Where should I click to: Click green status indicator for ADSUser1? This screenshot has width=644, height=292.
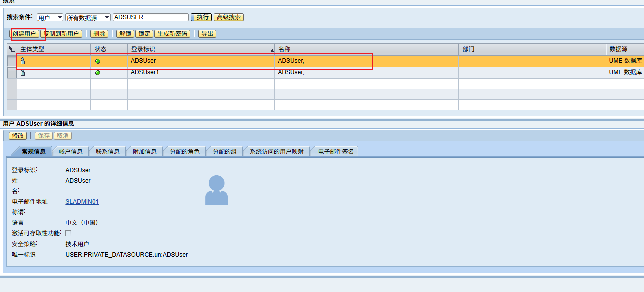point(98,73)
